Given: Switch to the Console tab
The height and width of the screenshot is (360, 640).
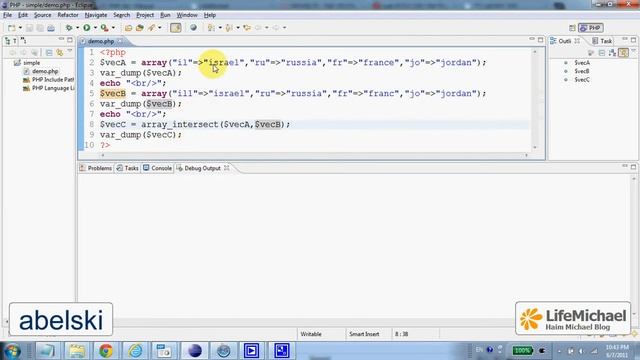Looking at the screenshot, I should click(x=158, y=168).
